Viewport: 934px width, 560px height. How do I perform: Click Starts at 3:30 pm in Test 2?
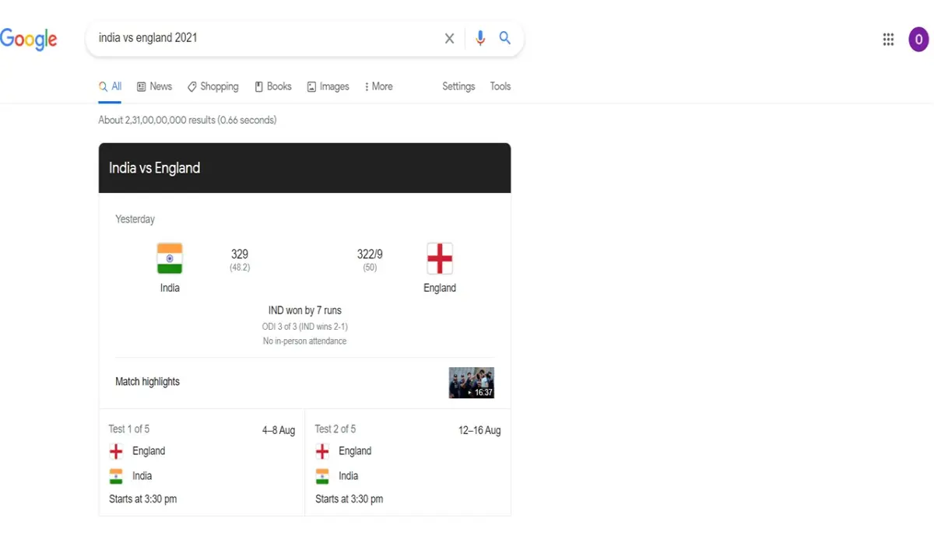coord(349,499)
